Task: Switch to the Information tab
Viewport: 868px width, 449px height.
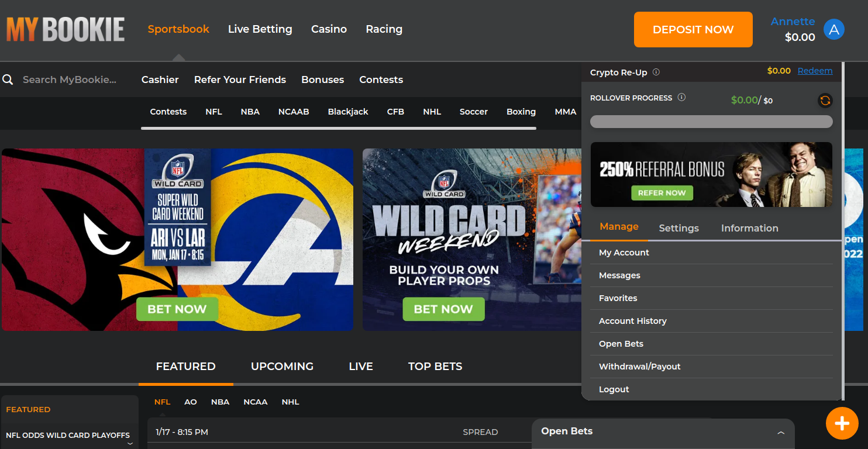Action: click(x=750, y=228)
